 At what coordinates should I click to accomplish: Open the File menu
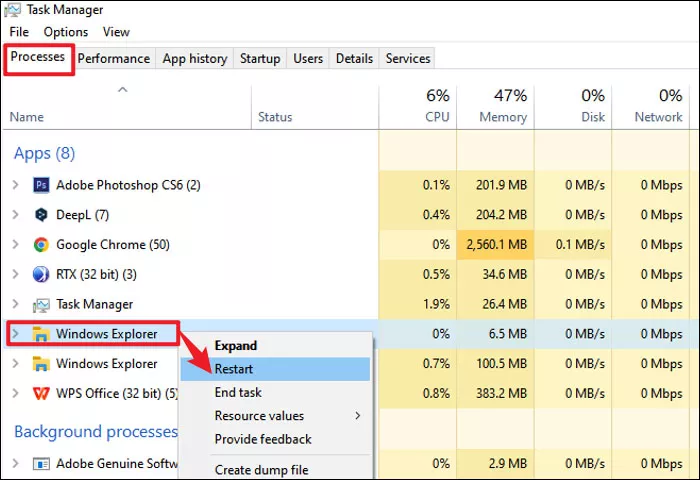tap(19, 32)
